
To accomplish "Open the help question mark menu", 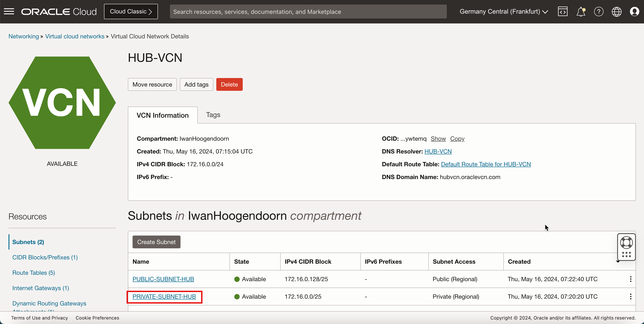I will point(598,12).
